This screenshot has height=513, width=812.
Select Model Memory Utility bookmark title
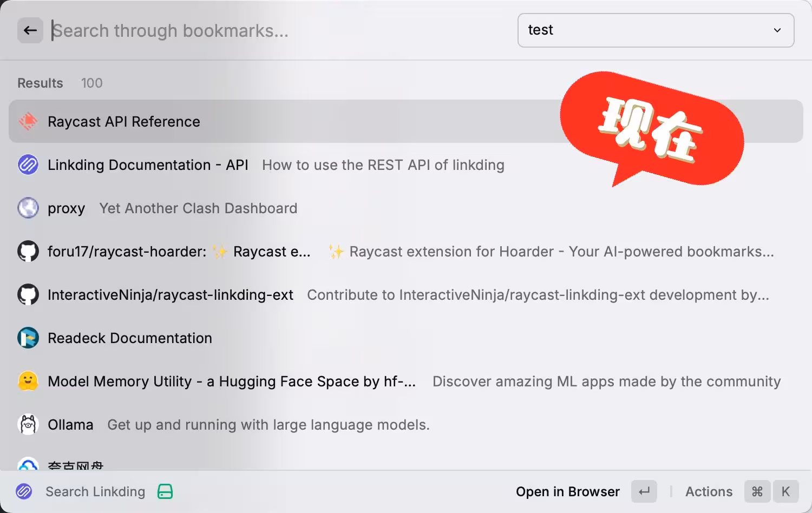point(232,382)
